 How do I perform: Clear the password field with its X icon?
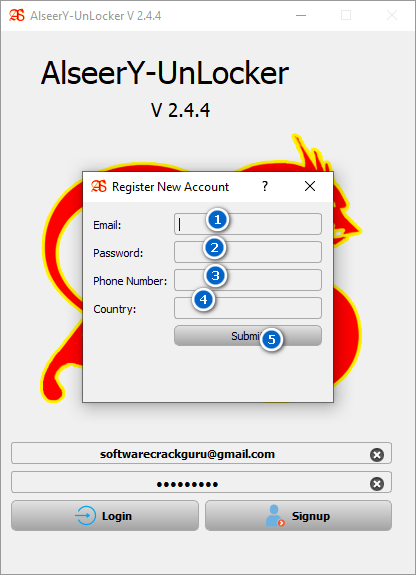(x=377, y=484)
